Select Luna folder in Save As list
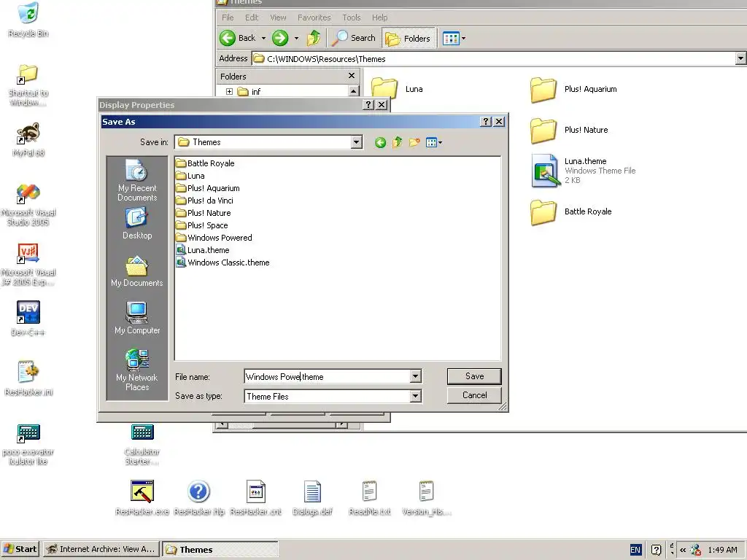 click(190, 176)
